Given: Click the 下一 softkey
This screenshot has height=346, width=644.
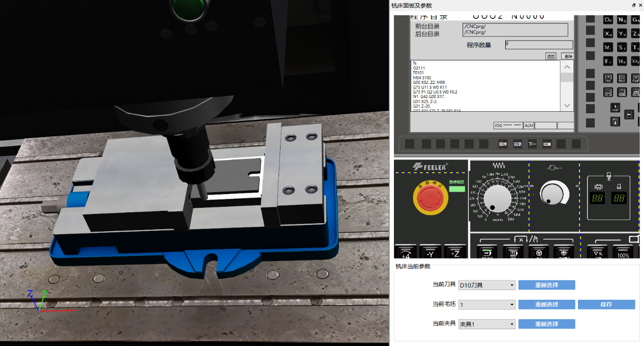Looking at the screenshot, I should pyautogui.click(x=532, y=144).
